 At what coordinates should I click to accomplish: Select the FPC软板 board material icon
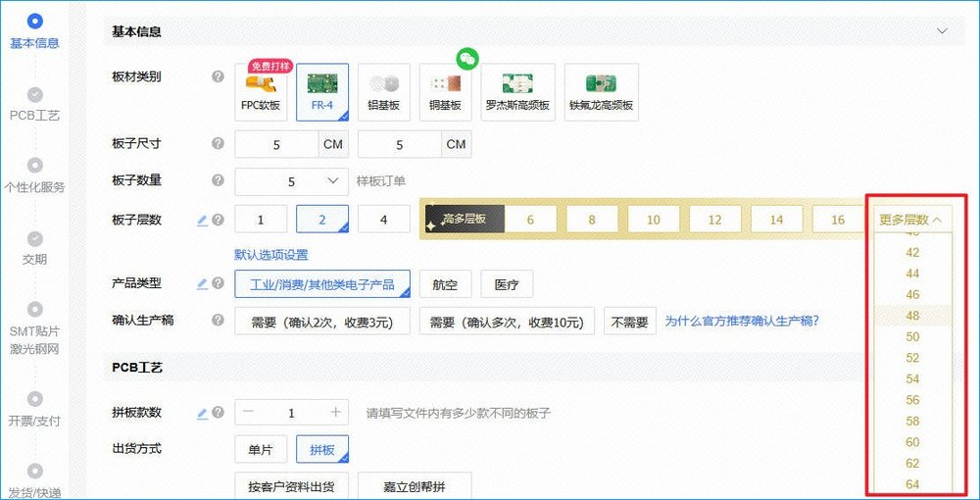pyautogui.click(x=262, y=91)
